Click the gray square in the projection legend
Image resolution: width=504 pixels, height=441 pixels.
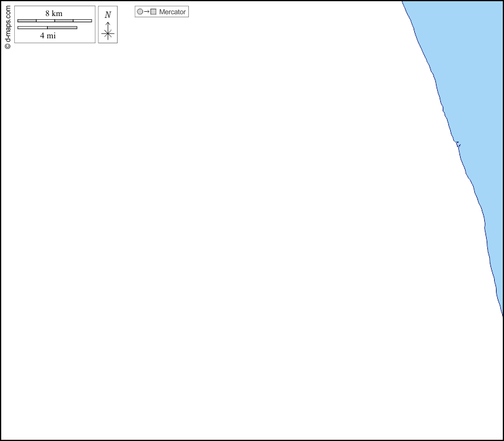(x=153, y=12)
